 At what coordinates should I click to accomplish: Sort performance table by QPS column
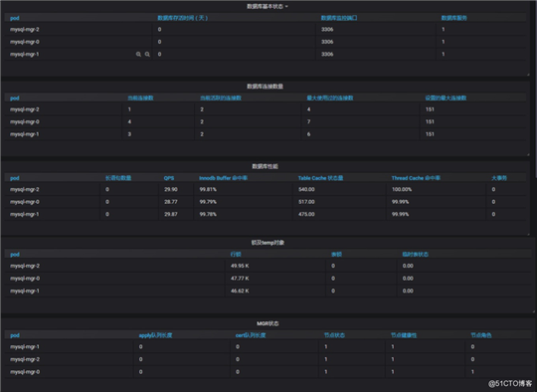[x=169, y=178]
